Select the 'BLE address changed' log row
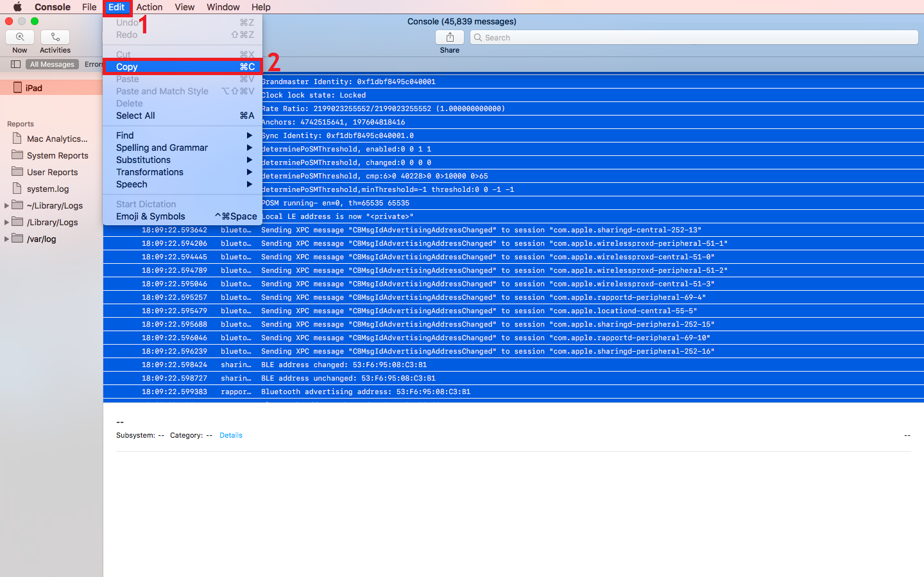924x577 pixels. pos(513,365)
